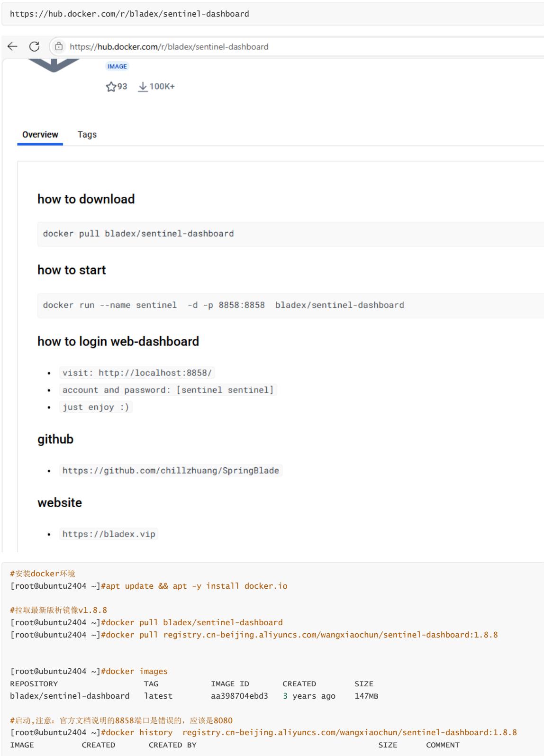Click the Docker image logo thumbnail
Viewport: 544px width, 756px height.
pyautogui.click(x=54, y=64)
